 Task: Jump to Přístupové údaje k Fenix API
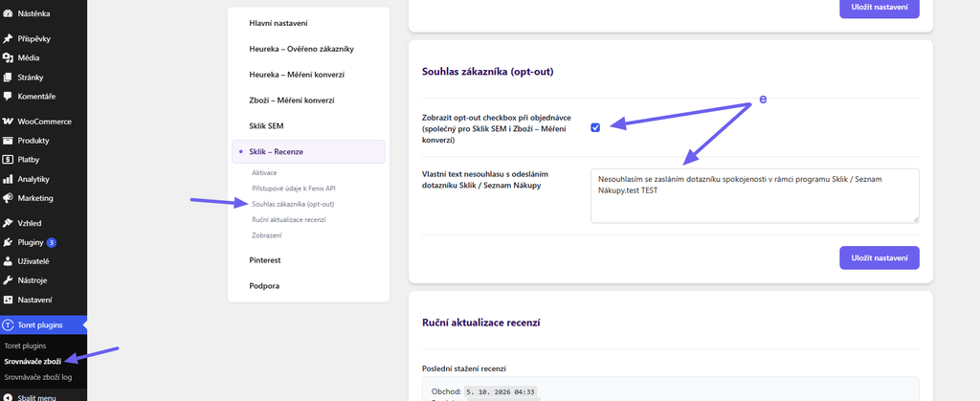pyautogui.click(x=294, y=188)
